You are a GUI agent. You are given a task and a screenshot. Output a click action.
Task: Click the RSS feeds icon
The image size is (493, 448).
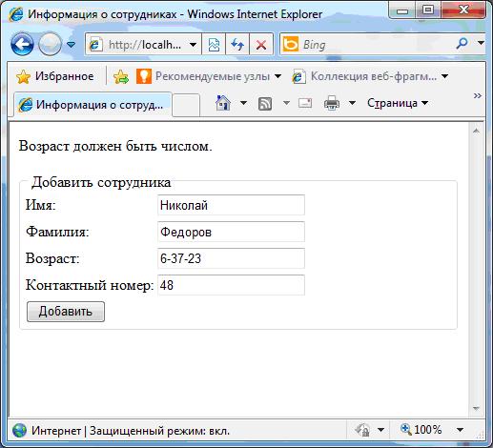click(265, 103)
